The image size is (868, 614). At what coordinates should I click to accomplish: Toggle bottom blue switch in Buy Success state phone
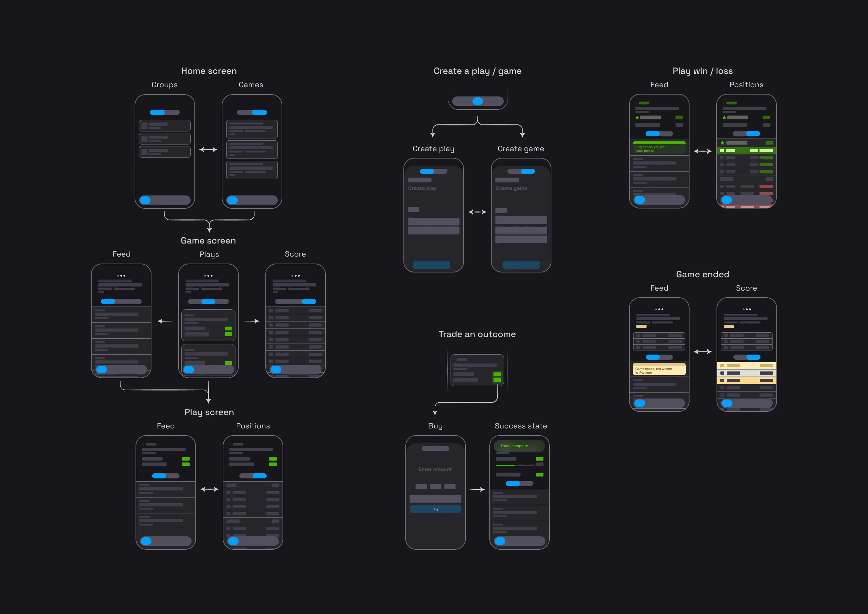[520, 541]
